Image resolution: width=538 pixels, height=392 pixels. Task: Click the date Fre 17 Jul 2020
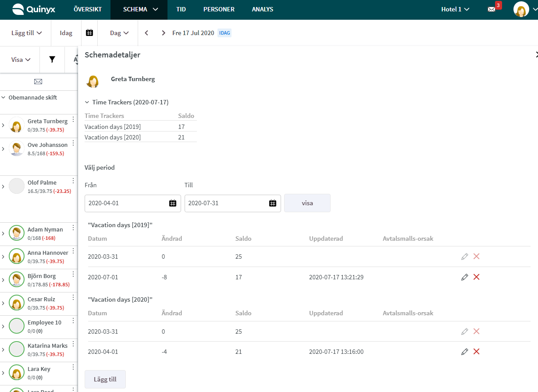coord(193,33)
